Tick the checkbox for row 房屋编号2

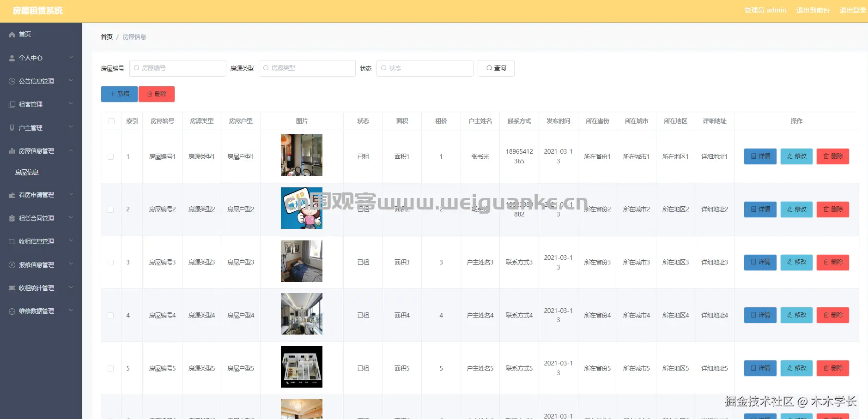[111, 209]
